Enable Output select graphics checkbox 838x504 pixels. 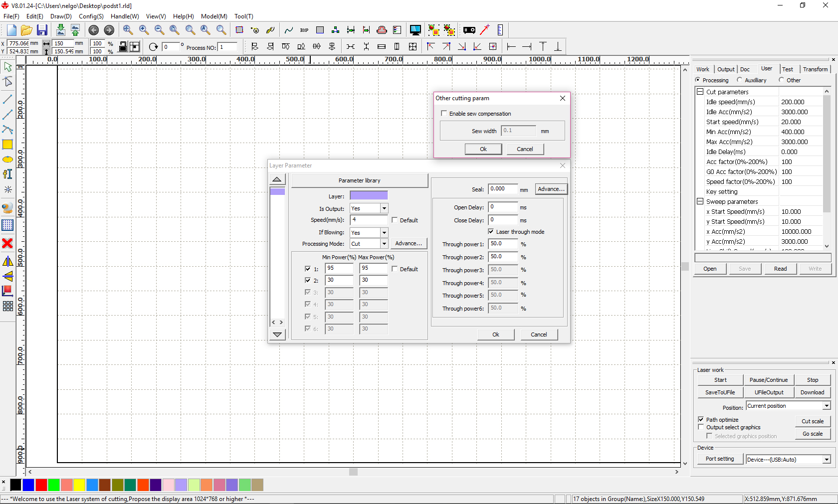(701, 427)
